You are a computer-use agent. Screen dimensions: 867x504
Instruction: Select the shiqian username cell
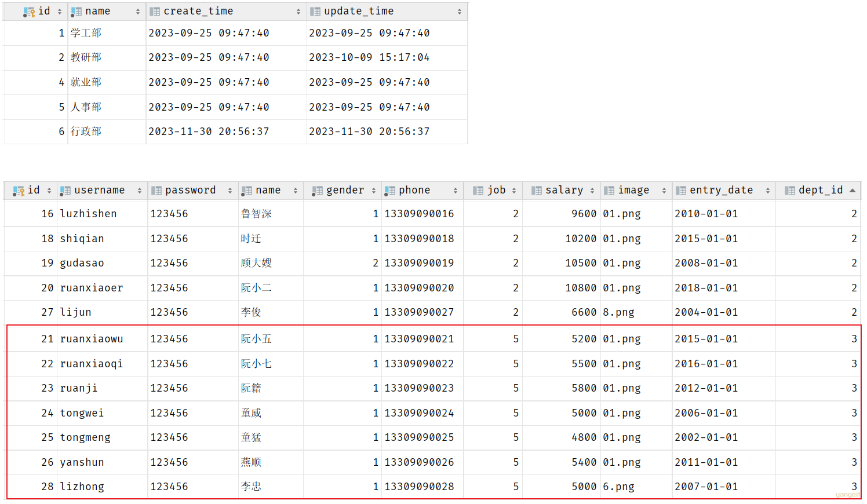point(101,239)
